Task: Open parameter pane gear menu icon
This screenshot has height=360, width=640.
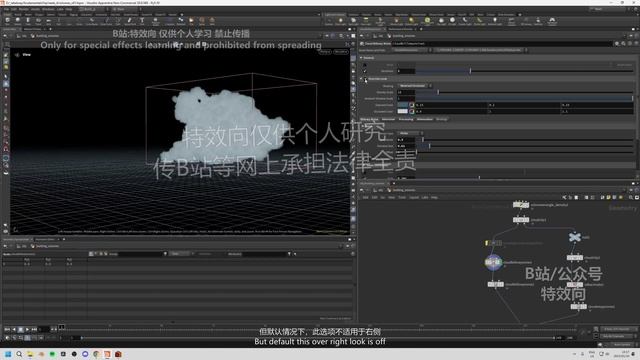Action: [x=617, y=43]
